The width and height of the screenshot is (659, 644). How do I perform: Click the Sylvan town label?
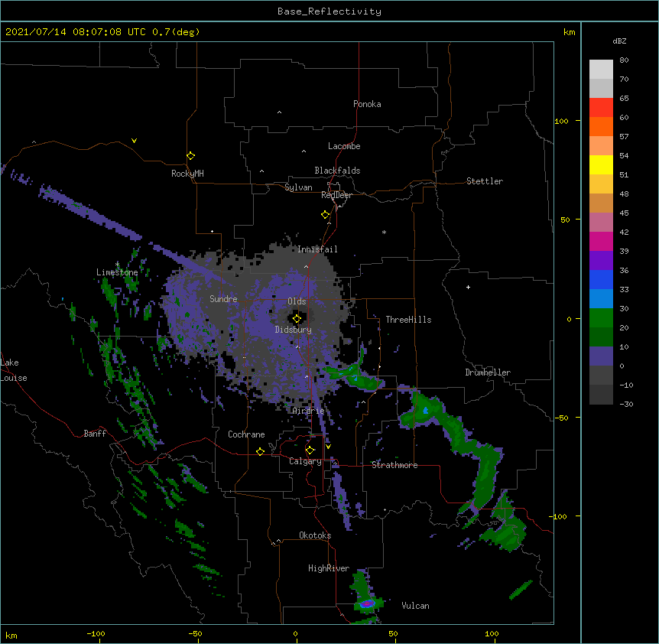click(298, 187)
